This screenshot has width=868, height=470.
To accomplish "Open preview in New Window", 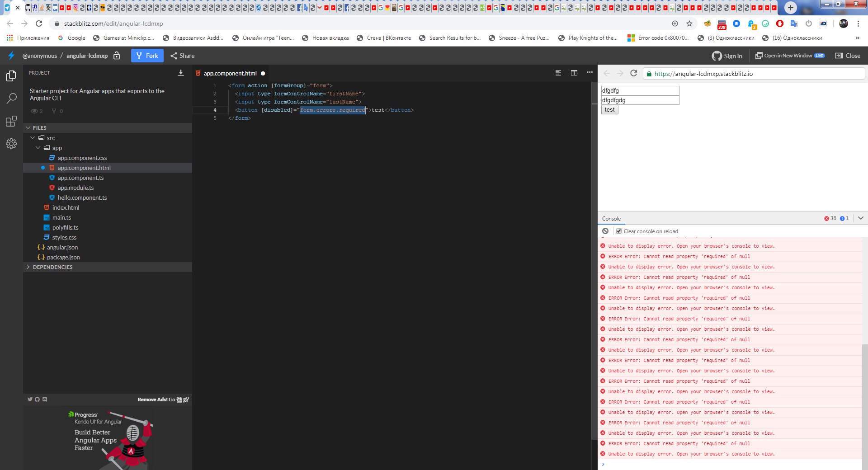I will pos(790,56).
